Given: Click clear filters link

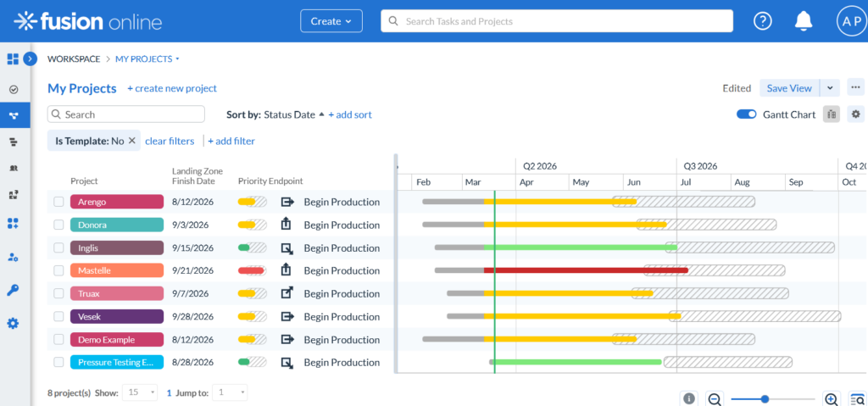Looking at the screenshot, I should click(x=170, y=141).
